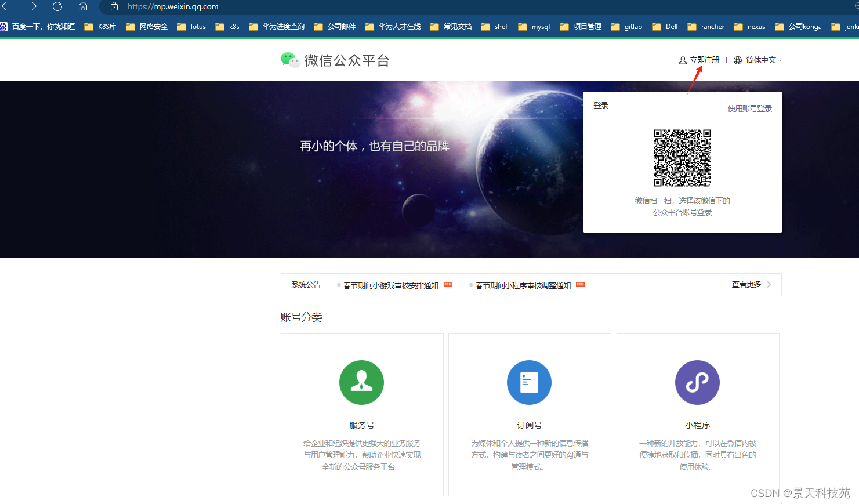Click the 登录 heading in login panel
The width and height of the screenshot is (859, 504).
pos(601,106)
